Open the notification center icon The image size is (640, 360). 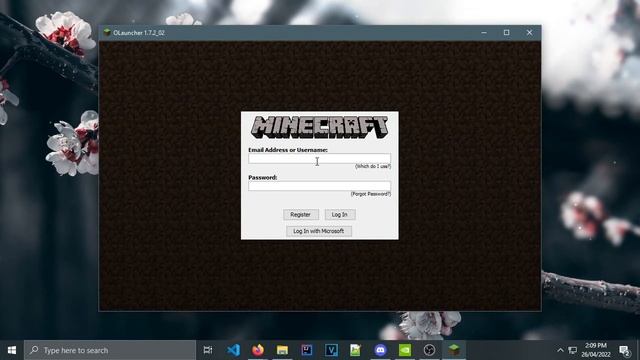624,350
